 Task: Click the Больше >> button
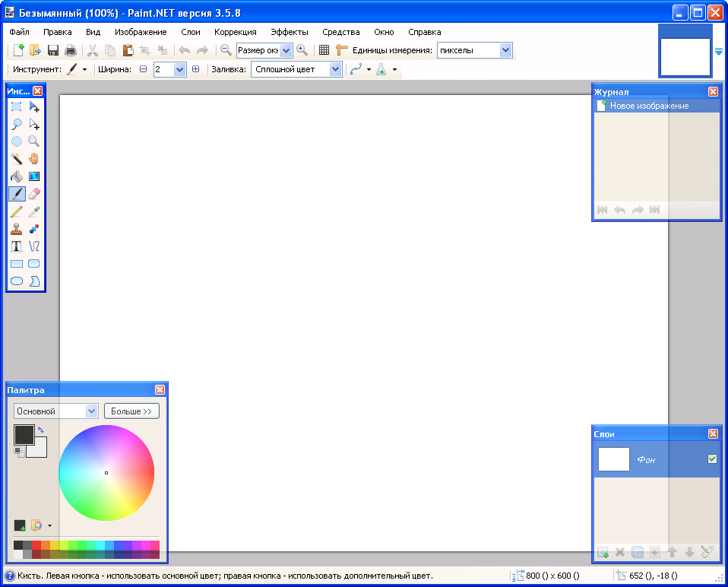[x=131, y=411]
